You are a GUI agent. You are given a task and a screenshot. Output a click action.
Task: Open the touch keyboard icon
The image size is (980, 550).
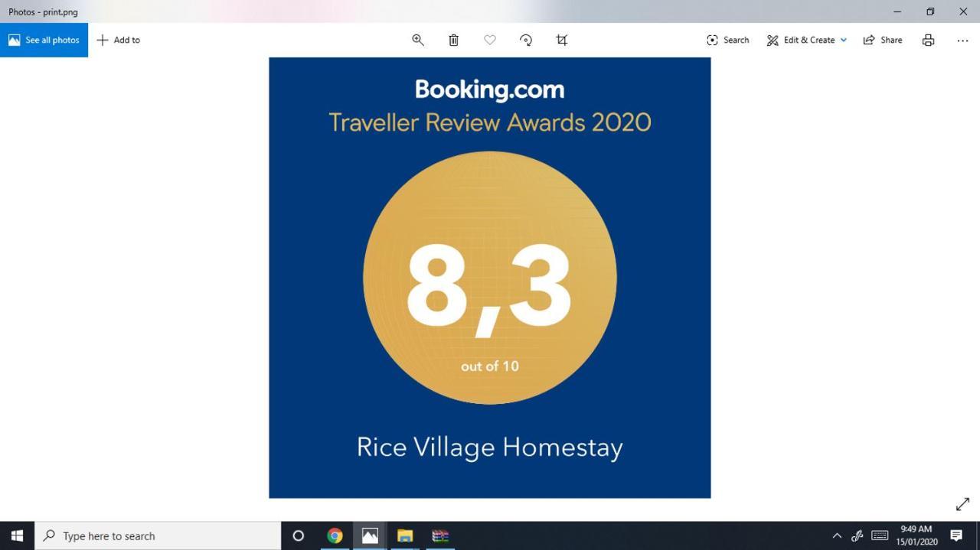(x=880, y=535)
